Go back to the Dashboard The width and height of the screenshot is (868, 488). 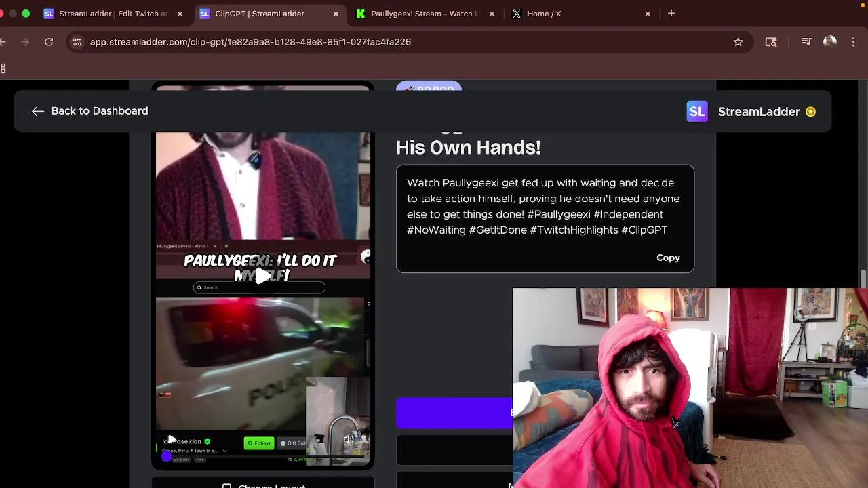click(x=90, y=110)
